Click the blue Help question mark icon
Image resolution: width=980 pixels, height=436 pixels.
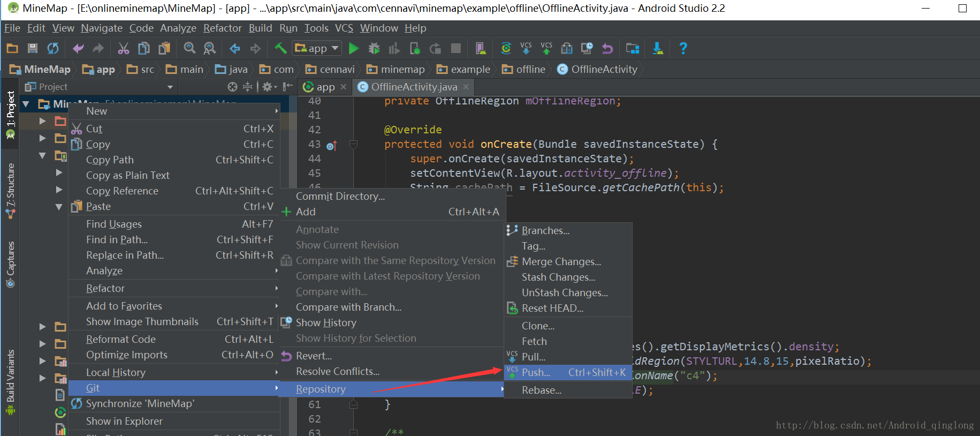[683, 49]
